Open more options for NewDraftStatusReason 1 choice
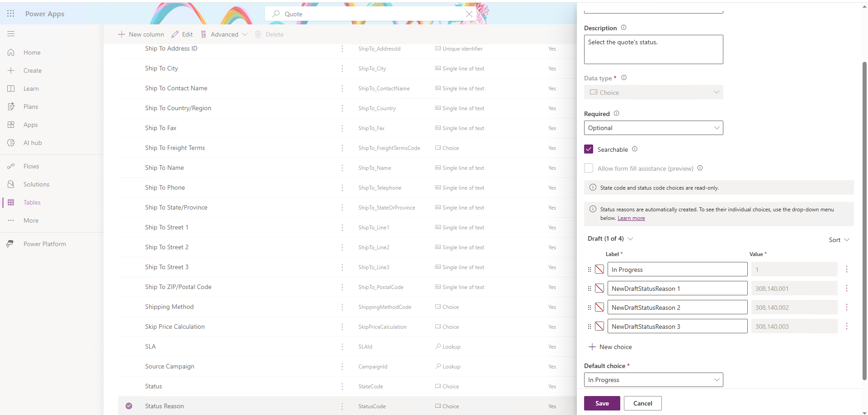Image resolution: width=868 pixels, height=415 pixels. (x=847, y=288)
